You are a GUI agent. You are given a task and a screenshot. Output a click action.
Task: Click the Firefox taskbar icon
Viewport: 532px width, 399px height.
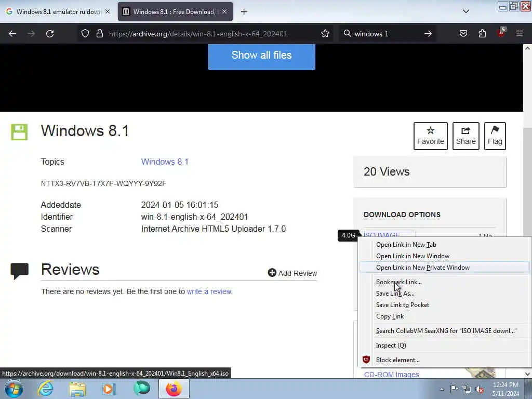point(174,389)
